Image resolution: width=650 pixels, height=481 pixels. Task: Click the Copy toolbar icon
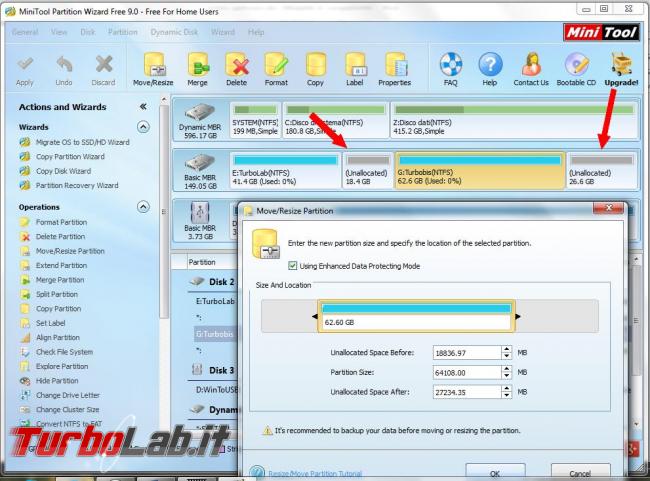point(315,65)
